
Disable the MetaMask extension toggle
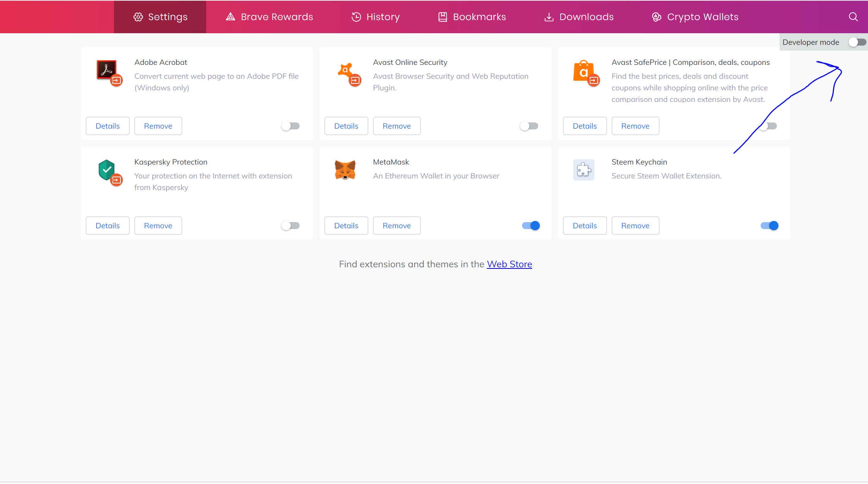(x=531, y=226)
